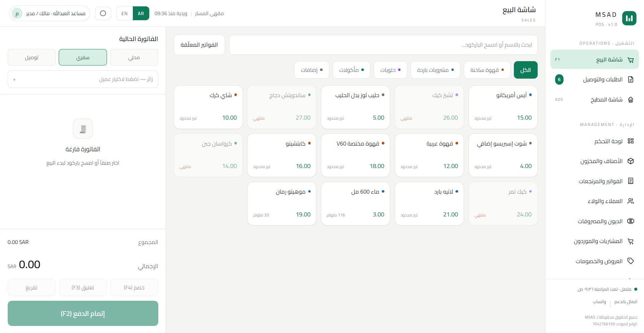Filter by مأكولات category
The image size is (644, 333).
352,70
